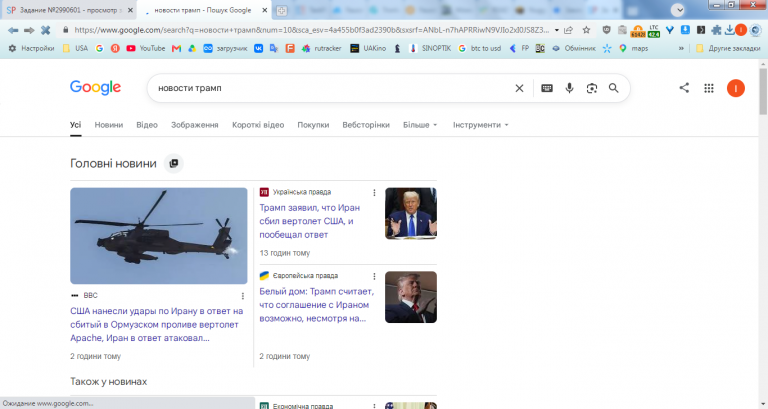This screenshot has width=768, height=409.
Task: Open the orange browser profile avatar
Action: click(x=741, y=30)
